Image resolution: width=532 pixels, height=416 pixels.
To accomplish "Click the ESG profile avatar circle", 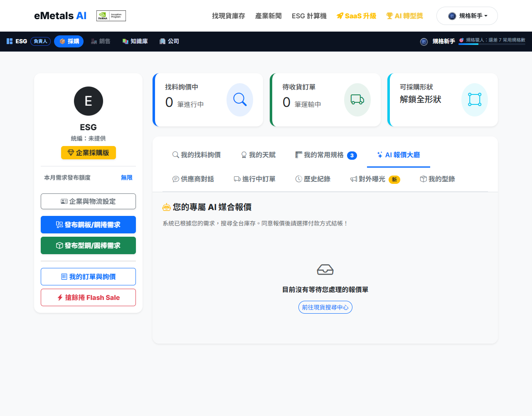I will click(89, 101).
